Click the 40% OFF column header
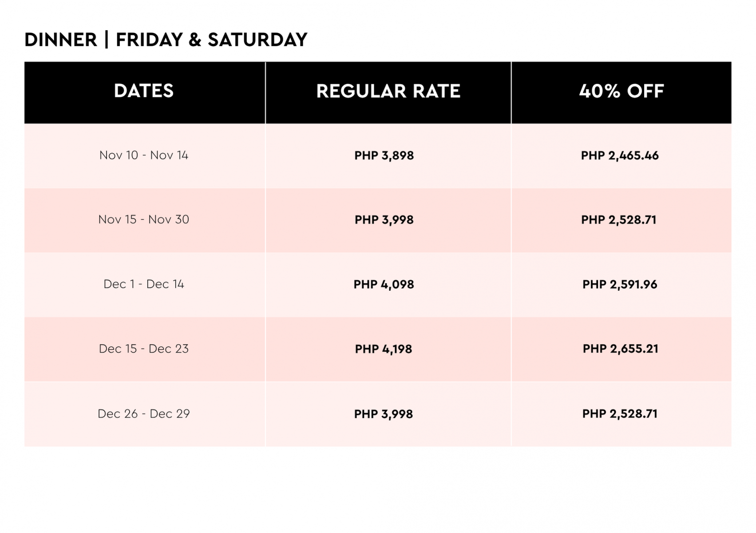The width and height of the screenshot is (756, 533). tap(621, 91)
